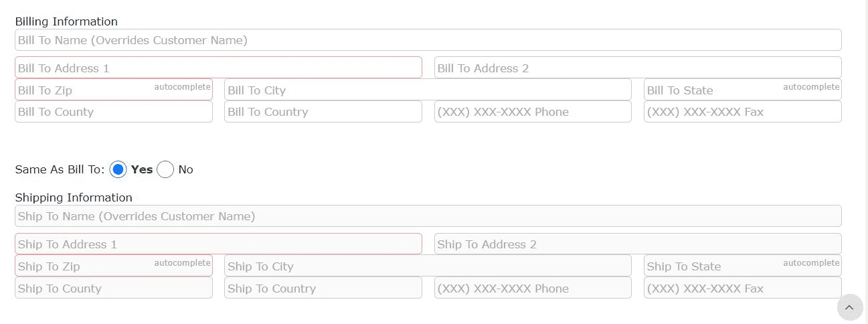868x324 pixels.
Task: Focus the Ship To City field
Action: click(x=428, y=266)
